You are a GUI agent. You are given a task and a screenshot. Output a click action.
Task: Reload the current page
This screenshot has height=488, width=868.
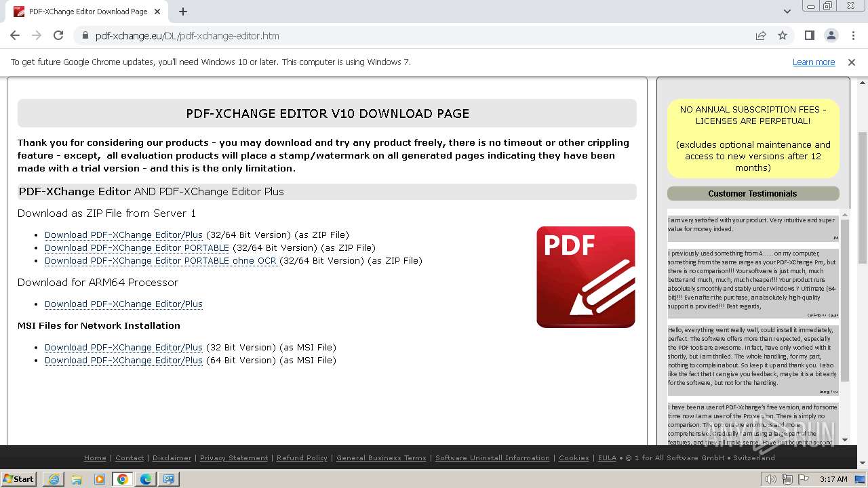58,35
